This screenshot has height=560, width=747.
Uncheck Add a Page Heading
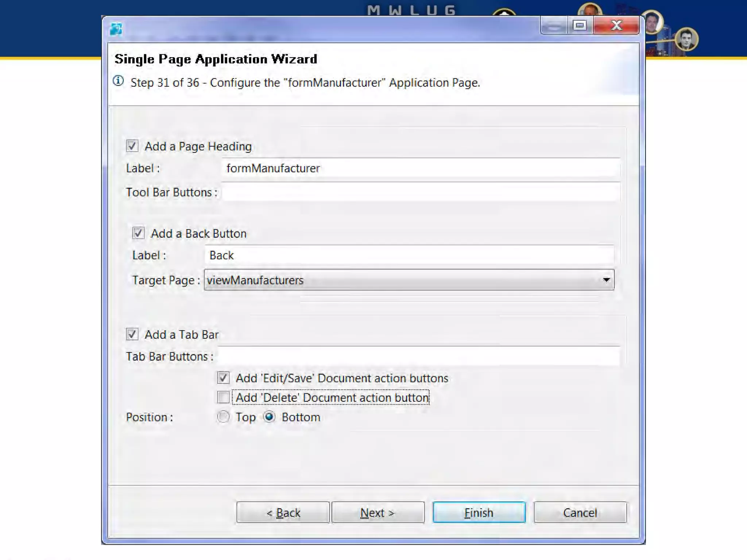point(132,146)
